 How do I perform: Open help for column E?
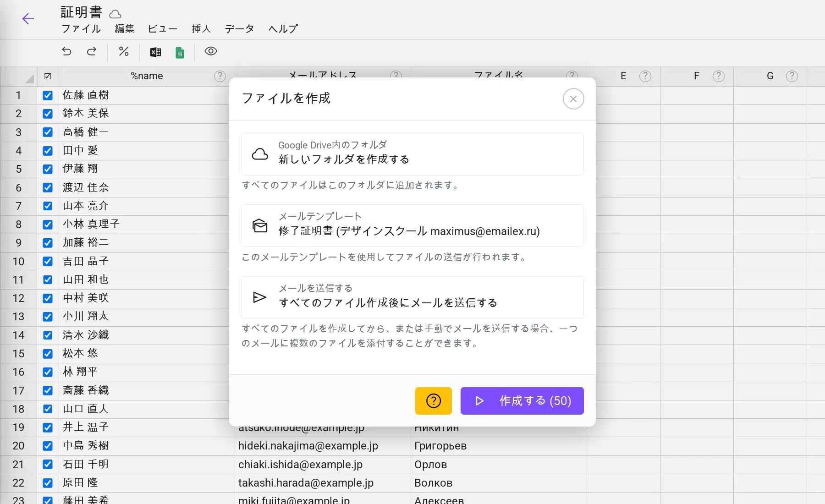645,76
